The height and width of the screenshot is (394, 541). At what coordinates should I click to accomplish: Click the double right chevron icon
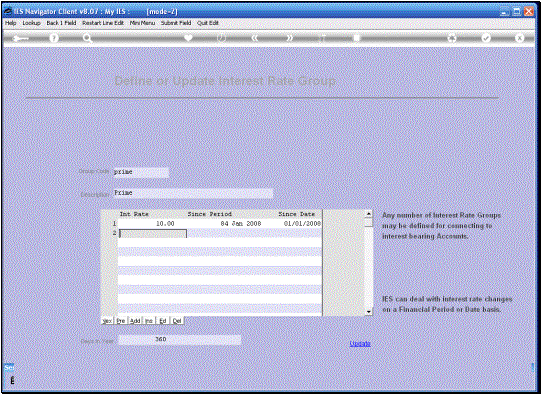coord(289,38)
